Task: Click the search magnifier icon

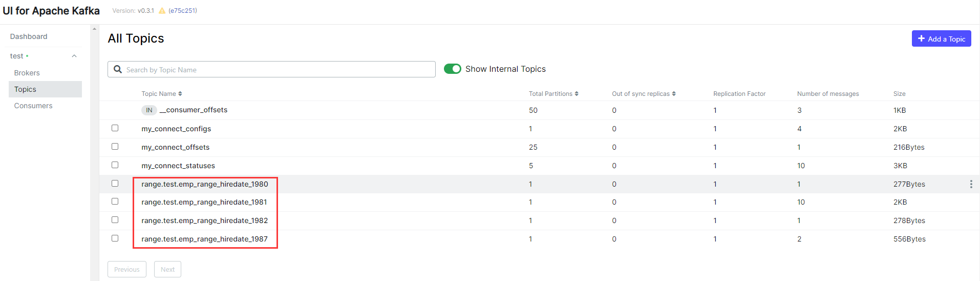Action: click(118, 69)
